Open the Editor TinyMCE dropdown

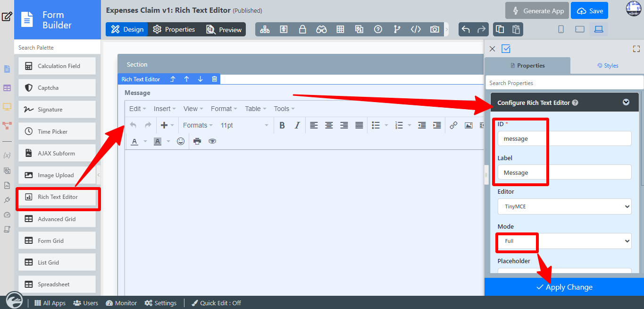[x=564, y=206]
